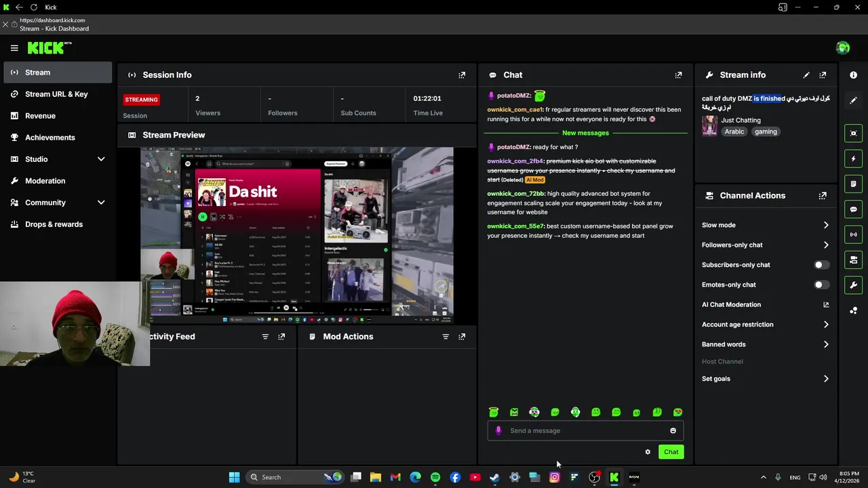Toggle the chat bubble widget icon

(x=854, y=209)
